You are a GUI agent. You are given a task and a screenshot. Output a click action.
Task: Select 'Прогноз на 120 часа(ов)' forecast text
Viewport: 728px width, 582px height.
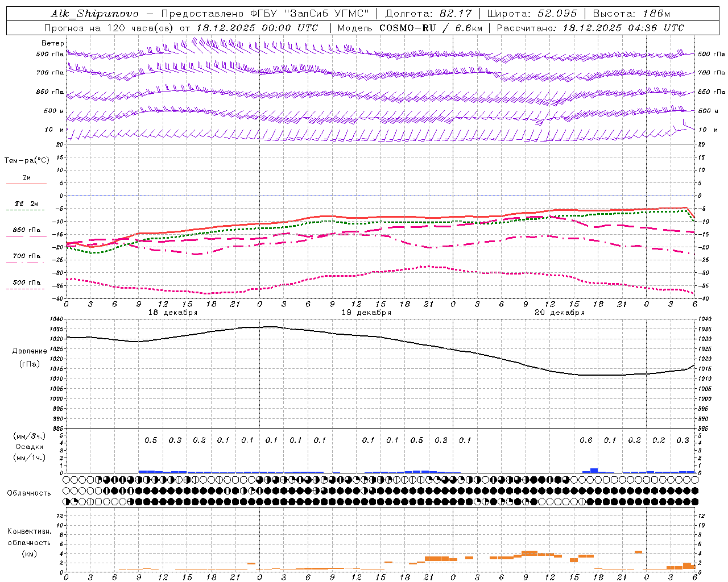pyautogui.click(x=109, y=28)
